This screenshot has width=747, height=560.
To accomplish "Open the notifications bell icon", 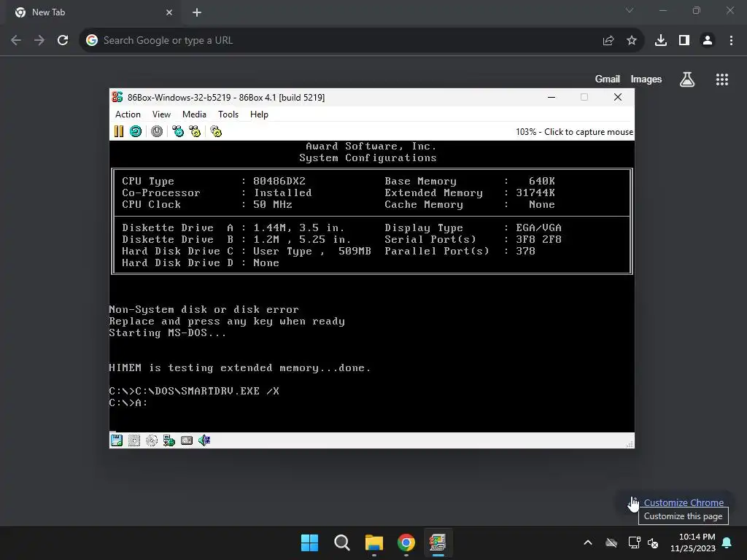I will coord(727,542).
